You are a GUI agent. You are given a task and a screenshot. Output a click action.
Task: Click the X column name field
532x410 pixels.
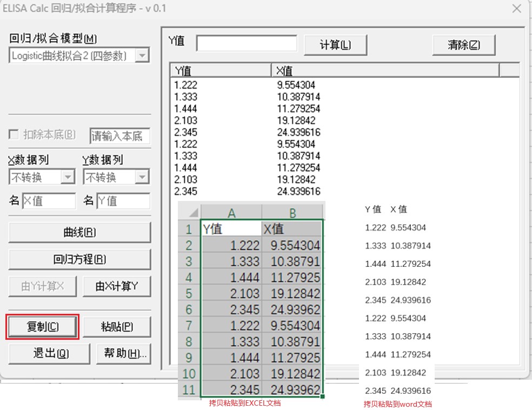tap(49, 201)
